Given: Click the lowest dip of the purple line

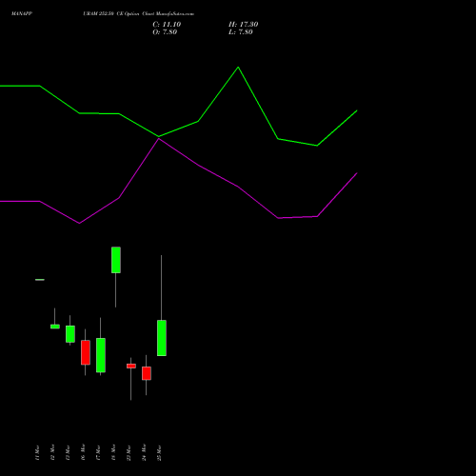Looking at the screenshot, I should coord(79,223).
